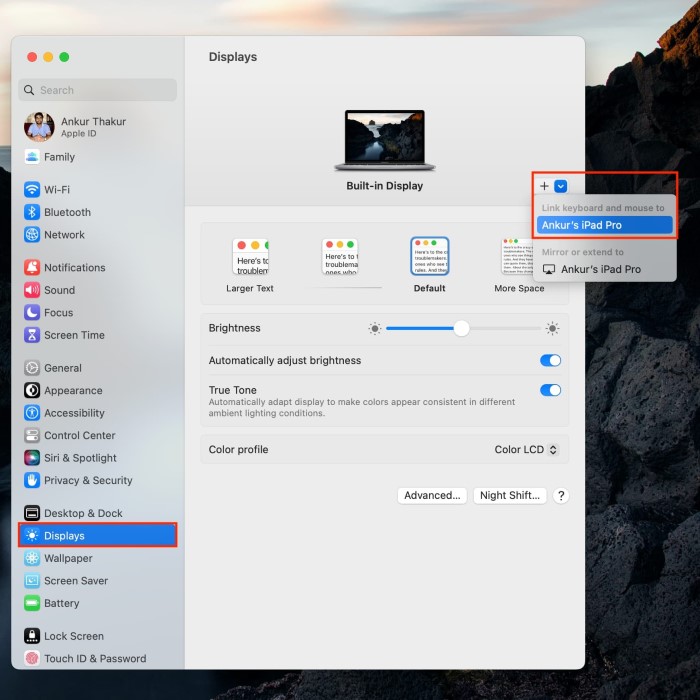The image size is (700, 700).
Task: Open Accessibility settings icon
Action: pos(32,412)
